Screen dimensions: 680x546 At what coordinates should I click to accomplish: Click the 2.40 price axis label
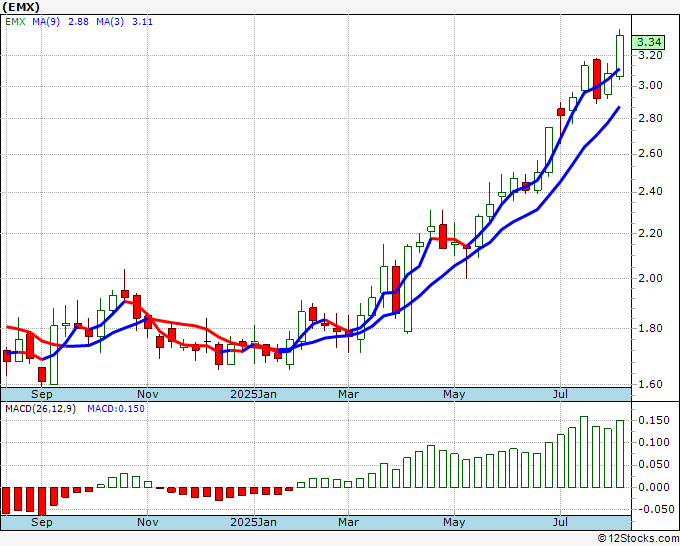coord(651,192)
